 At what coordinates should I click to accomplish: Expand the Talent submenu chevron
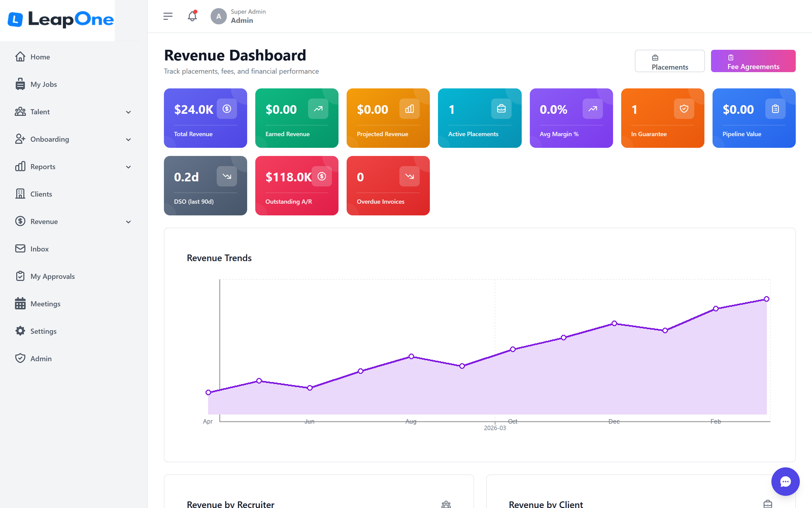128,112
